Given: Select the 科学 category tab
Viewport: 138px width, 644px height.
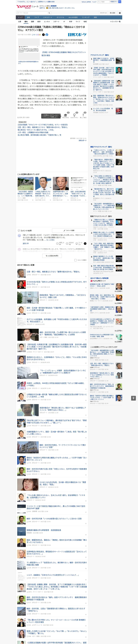Looking at the screenshot, I should 71,21.
